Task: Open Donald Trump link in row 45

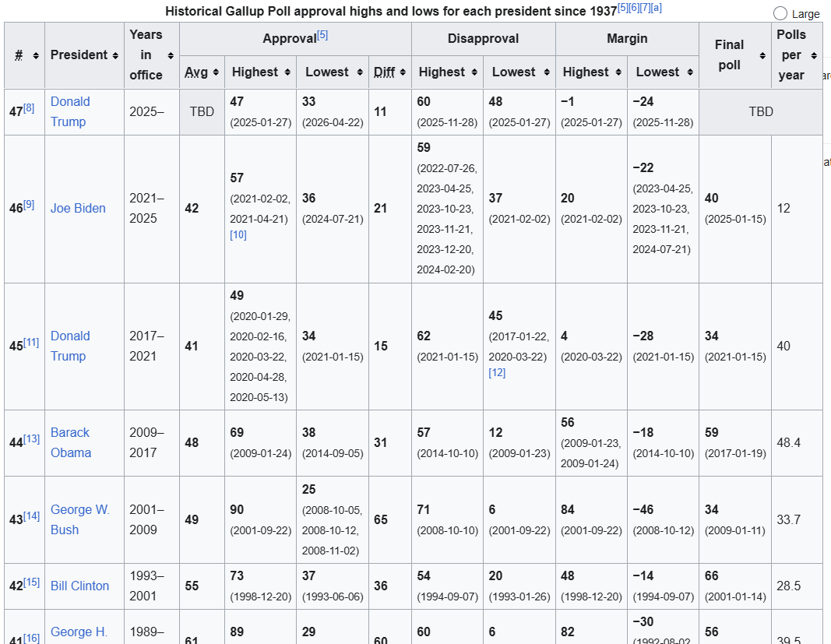Action: [x=70, y=346]
